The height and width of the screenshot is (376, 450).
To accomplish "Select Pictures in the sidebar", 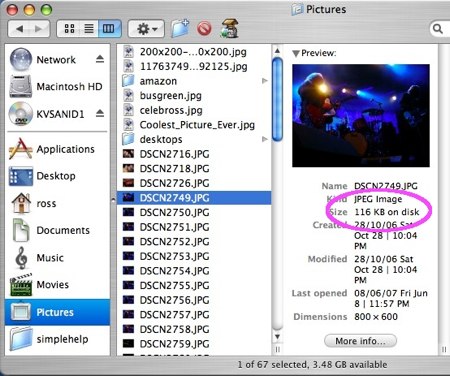I will (x=57, y=312).
